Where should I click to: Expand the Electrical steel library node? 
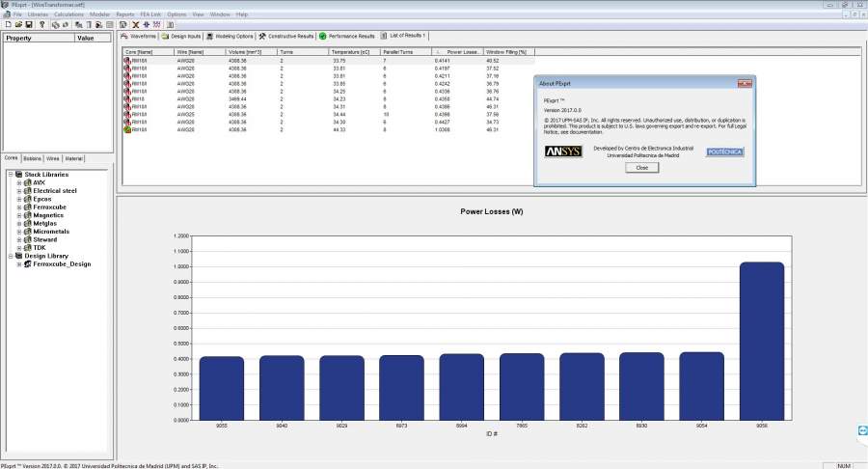tap(19, 190)
